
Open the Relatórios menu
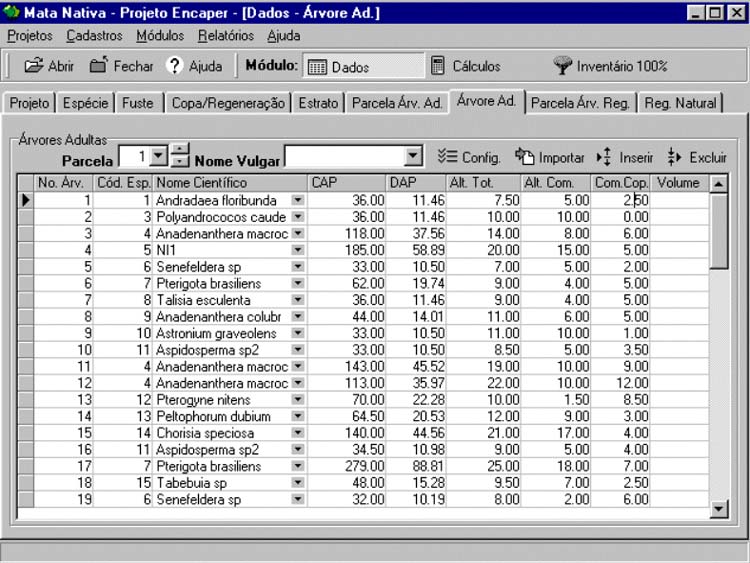[x=225, y=36]
